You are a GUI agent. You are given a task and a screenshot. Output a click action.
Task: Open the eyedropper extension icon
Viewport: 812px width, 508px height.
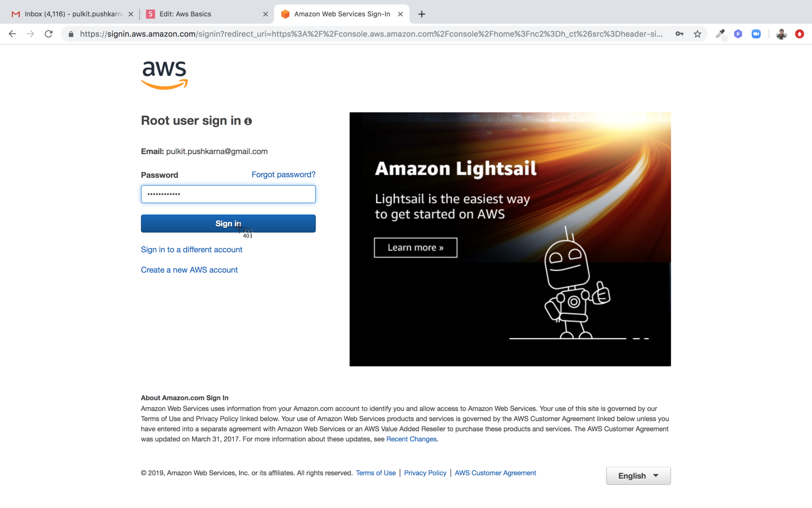tap(720, 34)
